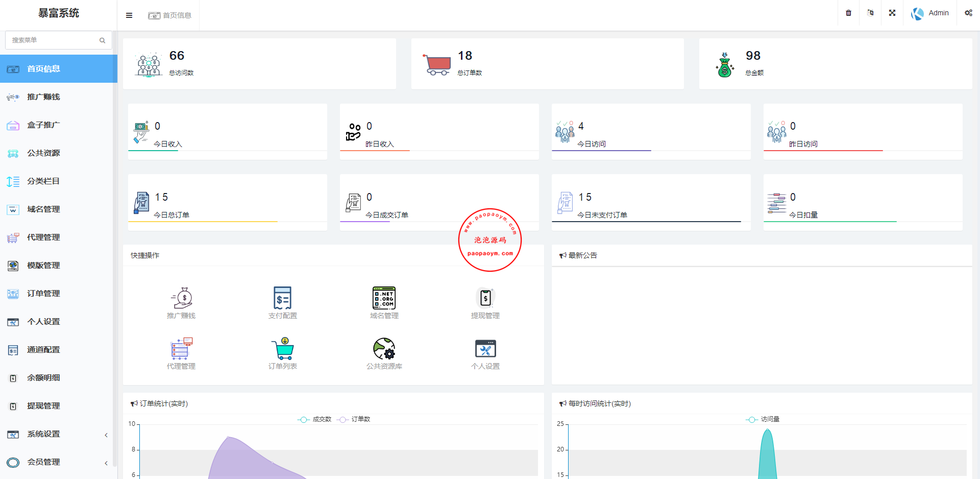Viewport: 980px width, 479px height.
Task: Toggle 成交数 series in order chart legend
Action: 315,419
